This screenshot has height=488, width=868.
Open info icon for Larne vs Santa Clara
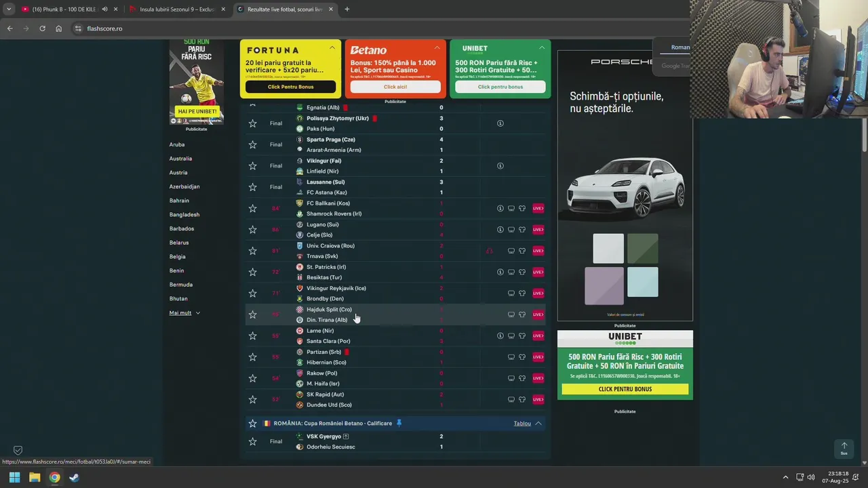500,335
